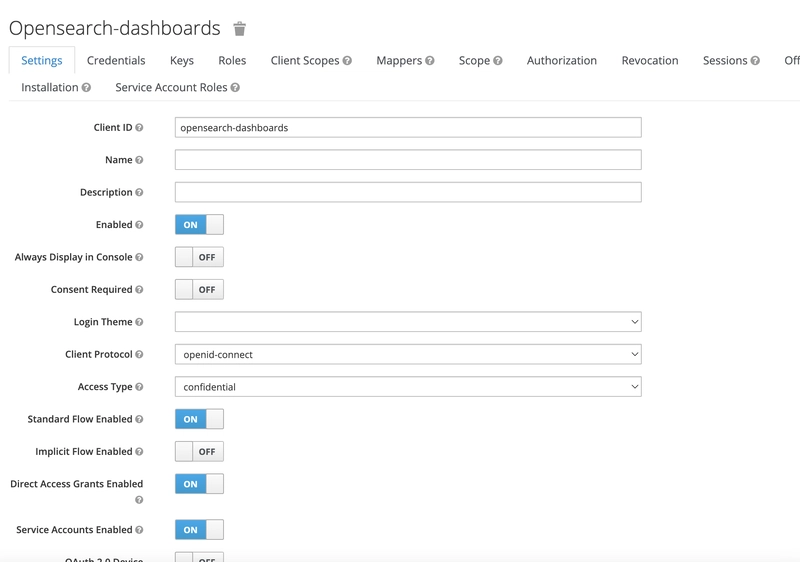Switch to the Credentials tab

(116, 61)
